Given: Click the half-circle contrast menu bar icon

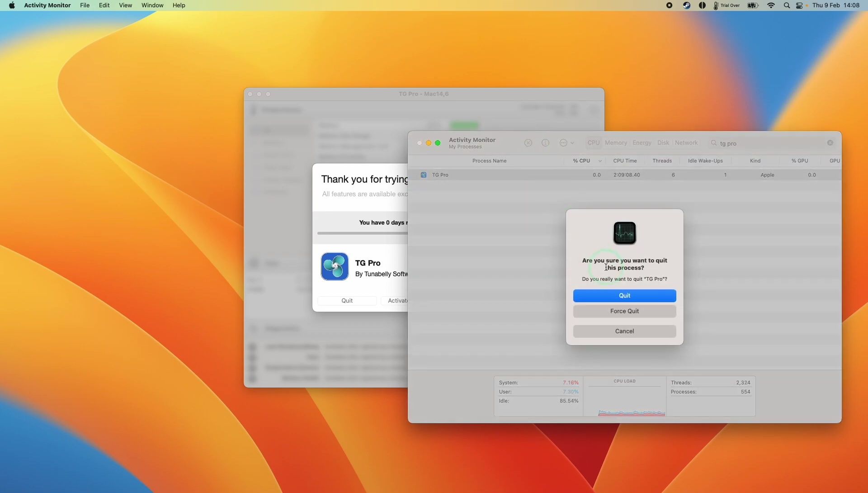Looking at the screenshot, I should [702, 5].
